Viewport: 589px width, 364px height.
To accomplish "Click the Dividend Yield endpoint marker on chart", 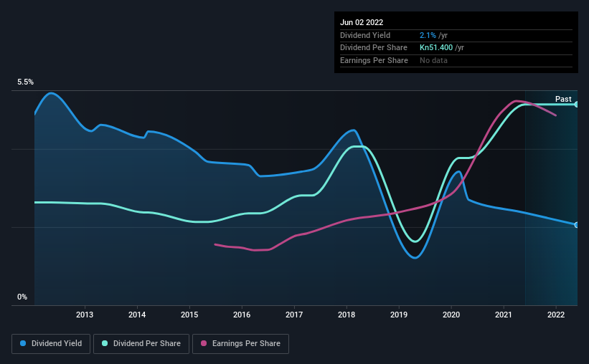I will (577, 225).
